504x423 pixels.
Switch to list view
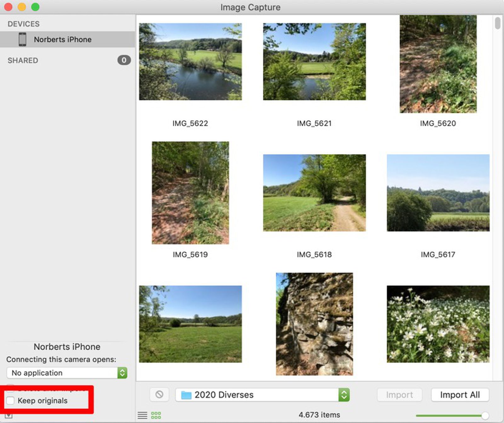142,415
